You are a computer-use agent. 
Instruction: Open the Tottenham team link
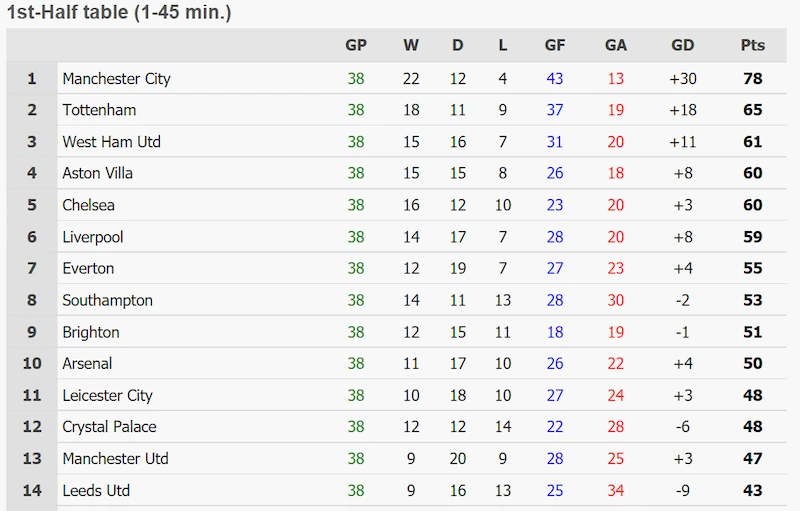(99, 110)
